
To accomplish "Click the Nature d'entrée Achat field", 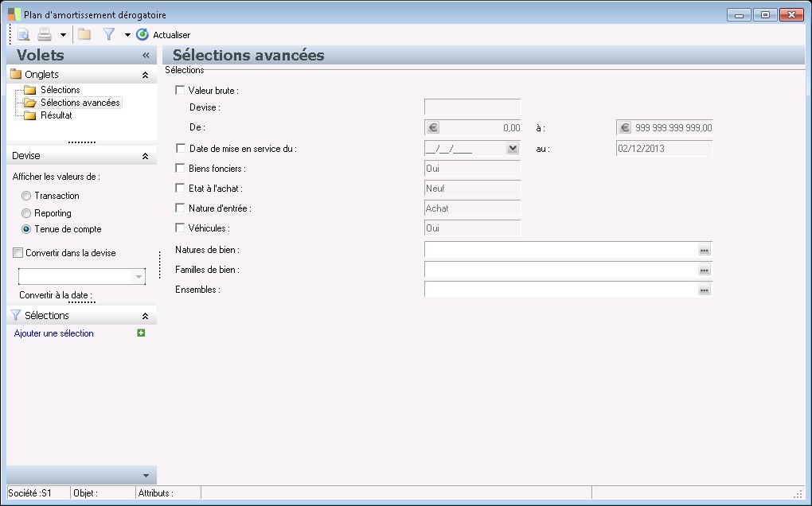I will (x=472, y=208).
